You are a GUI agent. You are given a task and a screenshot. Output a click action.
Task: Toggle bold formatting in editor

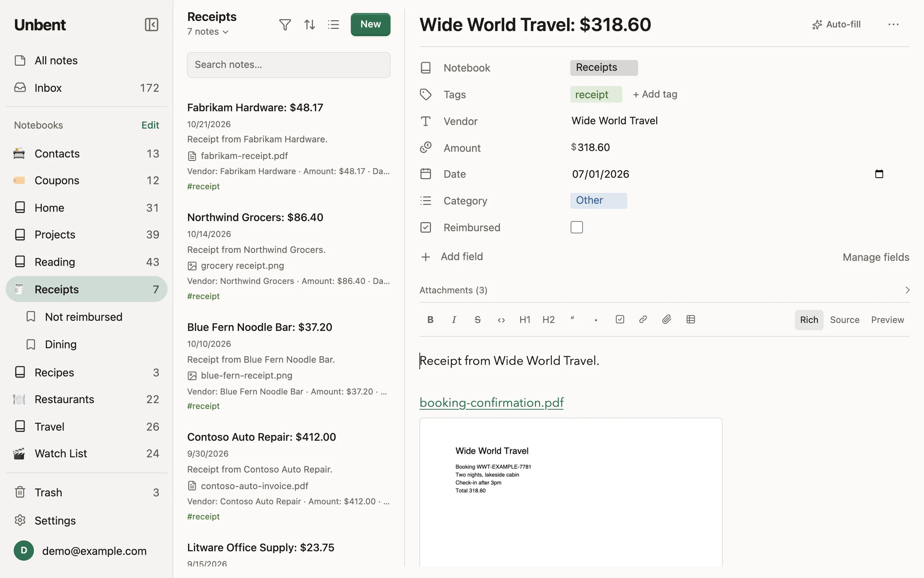pyautogui.click(x=430, y=320)
